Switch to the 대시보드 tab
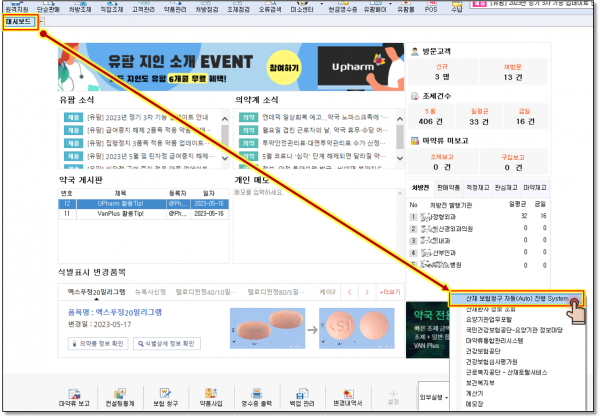Screen dimensions: 600x418 click(x=22, y=22)
